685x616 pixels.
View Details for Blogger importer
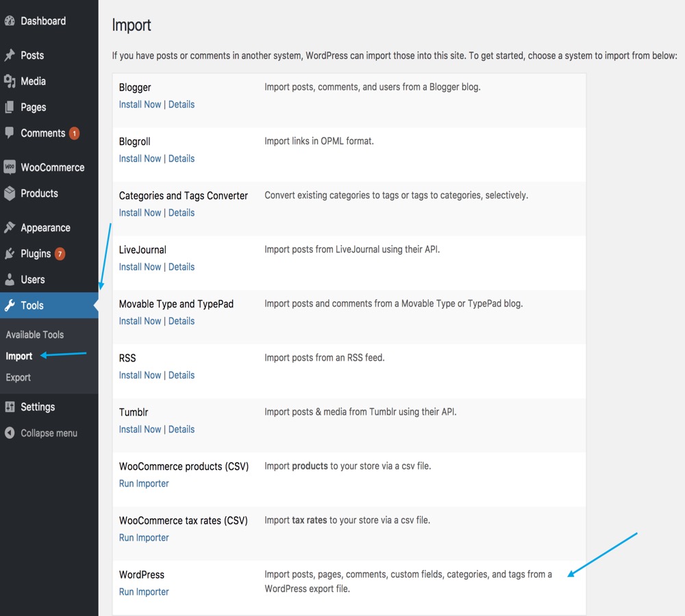(182, 104)
